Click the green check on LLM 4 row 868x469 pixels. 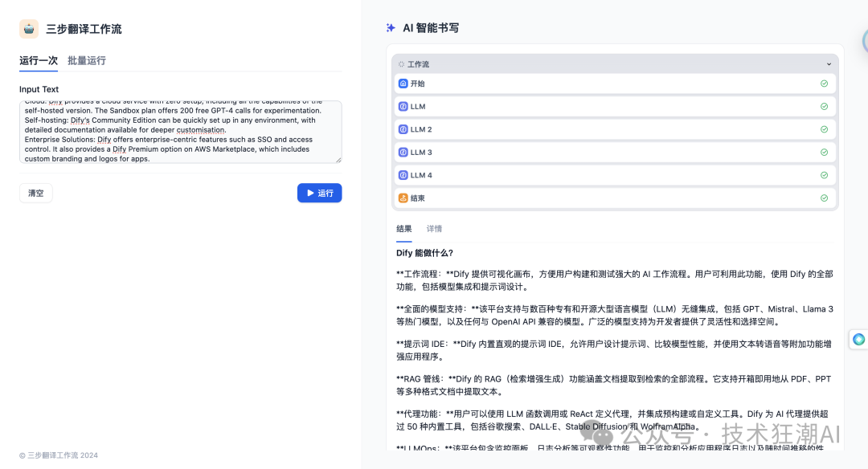[x=825, y=175]
